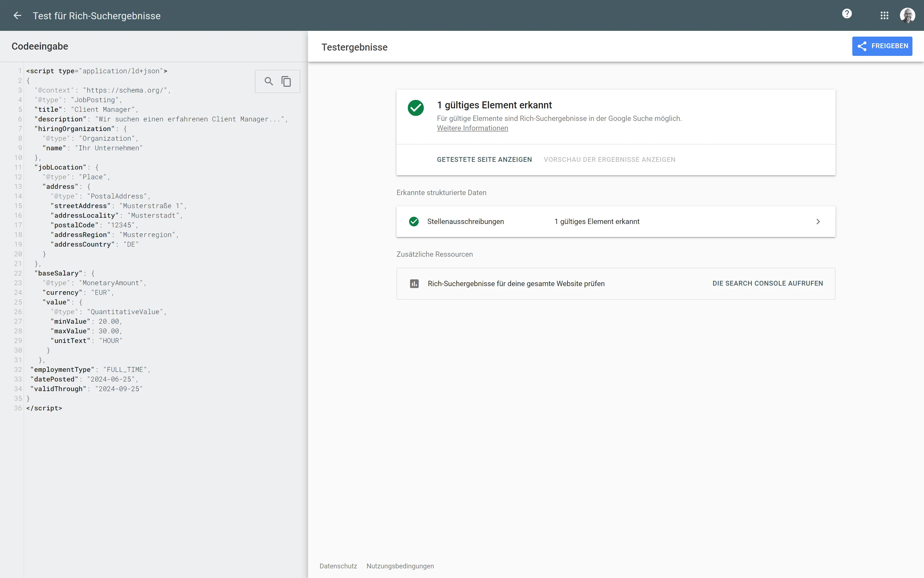Open the Nutzungsbedingungen footer link
Viewport: 924px width, 578px height.
pos(400,566)
